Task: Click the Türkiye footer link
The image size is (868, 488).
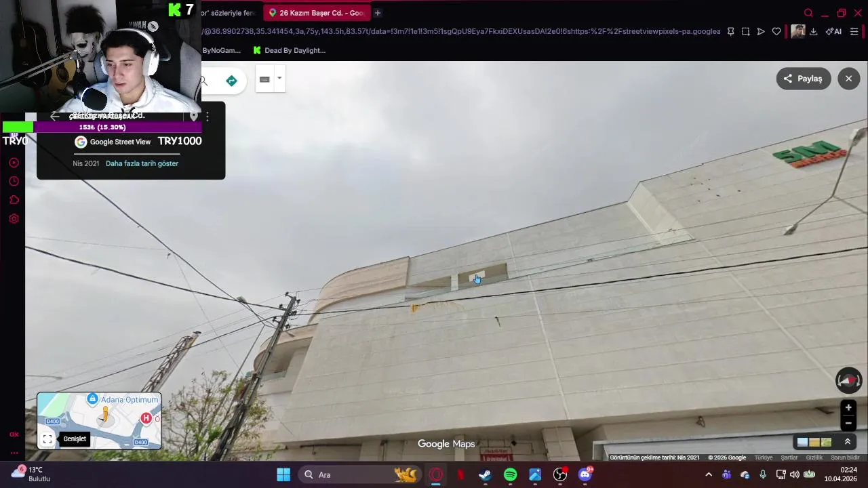Action: [x=764, y=457]
